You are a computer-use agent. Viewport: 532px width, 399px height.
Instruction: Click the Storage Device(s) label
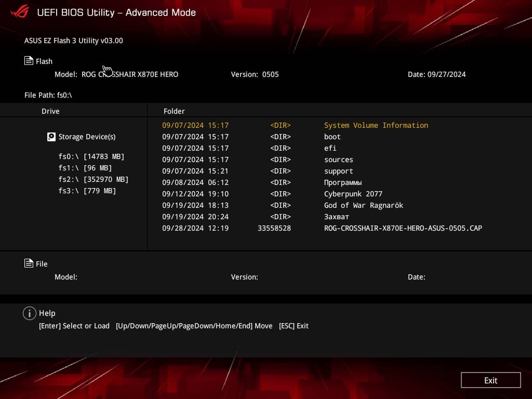87,137
